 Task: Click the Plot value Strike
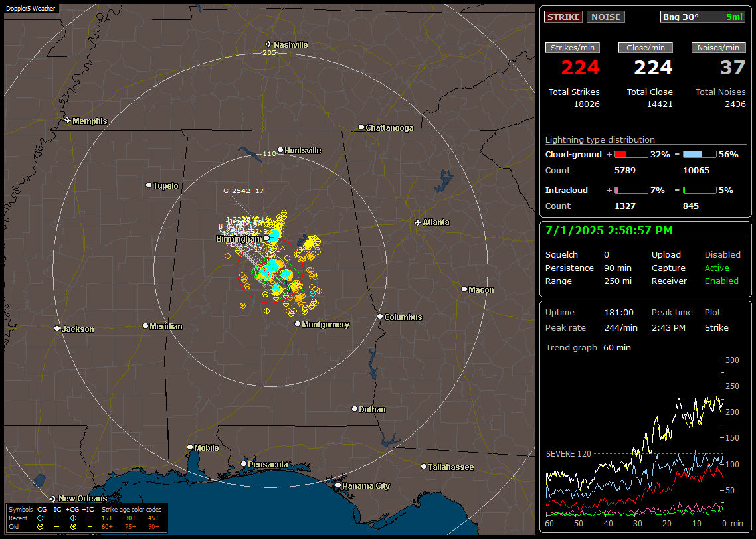(x=716, y=327)
